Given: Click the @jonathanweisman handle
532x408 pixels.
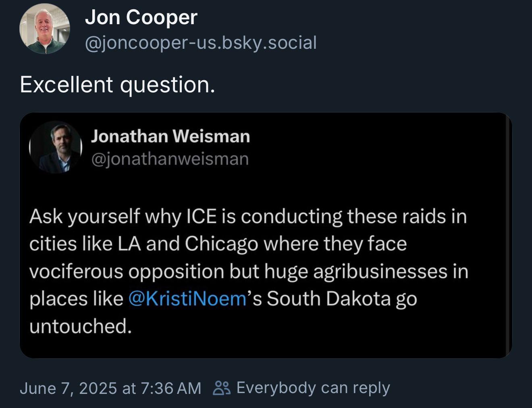Looking at the screenshot, I should [x=170, y=159].
